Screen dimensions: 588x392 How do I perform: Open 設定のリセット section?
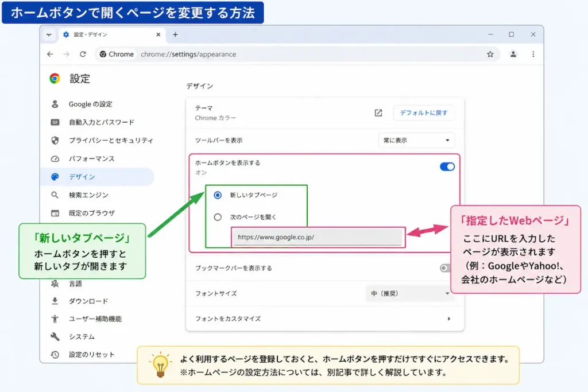tap(92, 355)
